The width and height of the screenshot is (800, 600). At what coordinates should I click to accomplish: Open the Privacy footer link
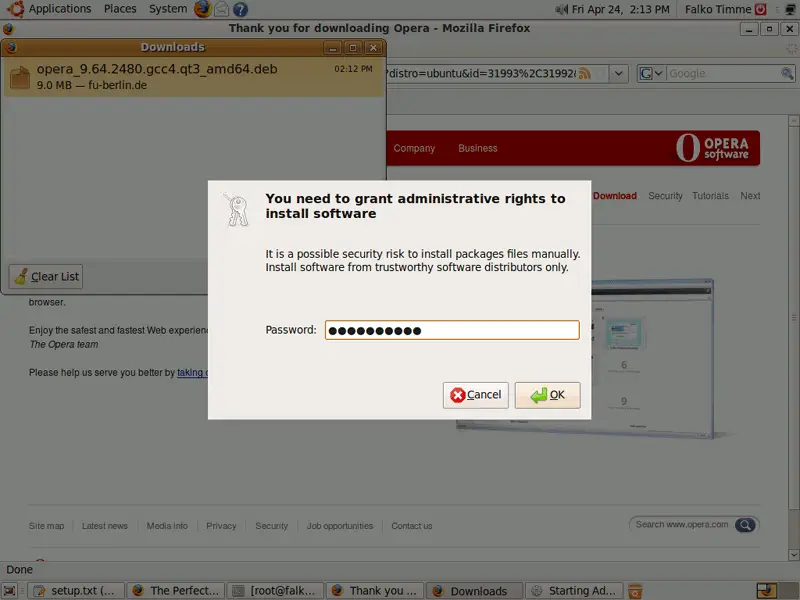click(x=221, y=526)
